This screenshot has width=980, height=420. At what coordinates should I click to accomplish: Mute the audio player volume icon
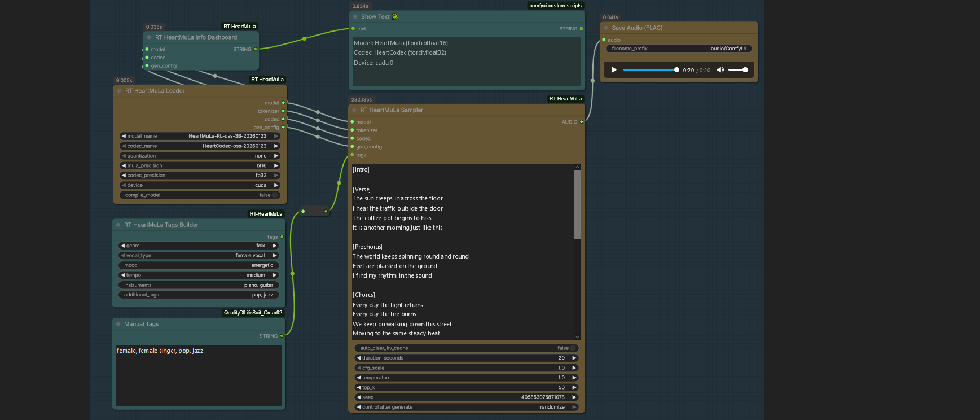pyautogui.click(x=720, y=70)
